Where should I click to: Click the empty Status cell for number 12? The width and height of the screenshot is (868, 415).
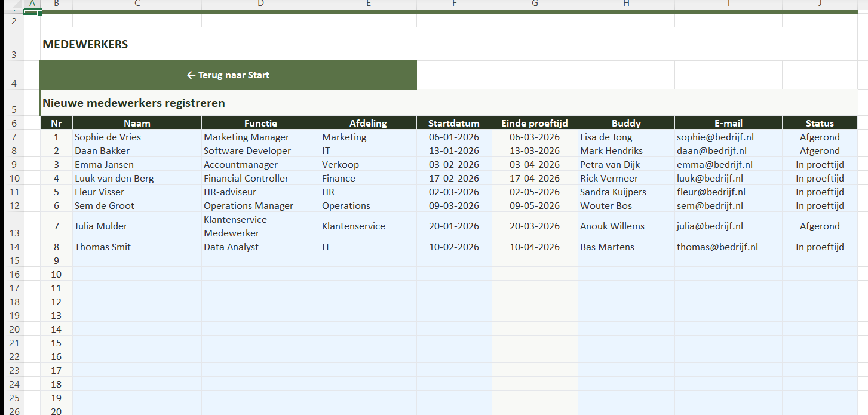tap(819, 302)
